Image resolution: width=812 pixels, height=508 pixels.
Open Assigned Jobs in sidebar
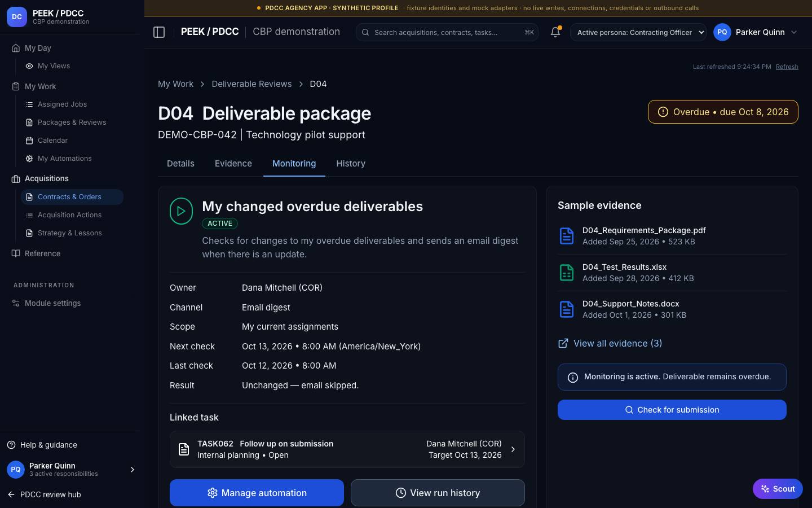(x=72, y=104)
